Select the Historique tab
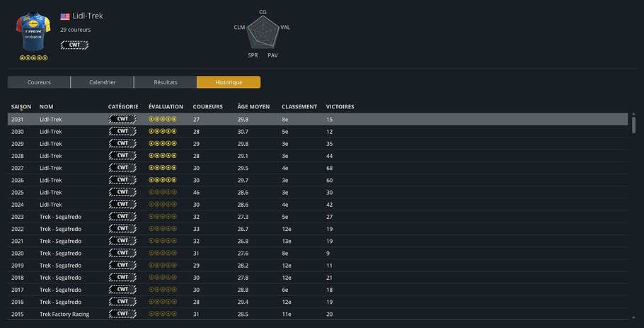The width and height of the screenshot is (644, 328). click(x=229, y=82)
